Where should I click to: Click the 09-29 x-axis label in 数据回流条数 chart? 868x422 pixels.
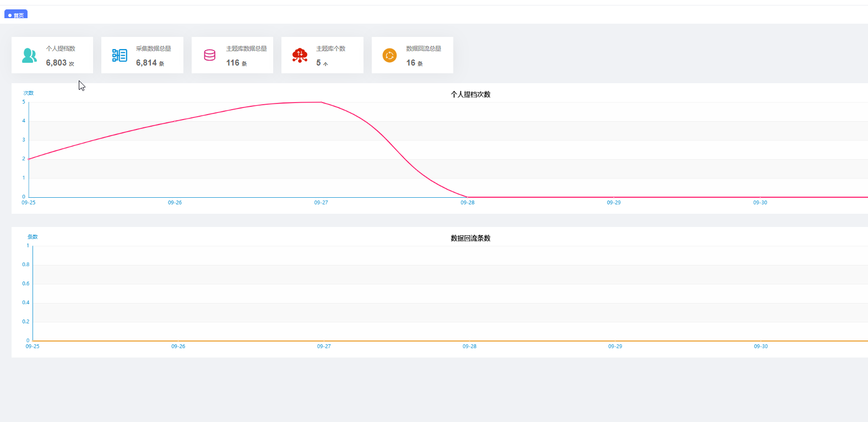(615, 347)
